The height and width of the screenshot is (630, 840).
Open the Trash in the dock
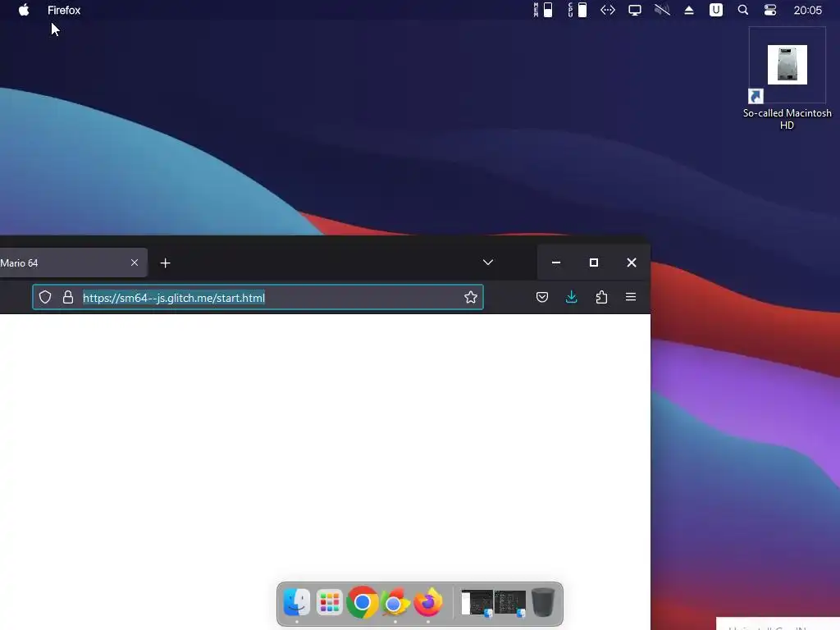(x=543, y=603)
